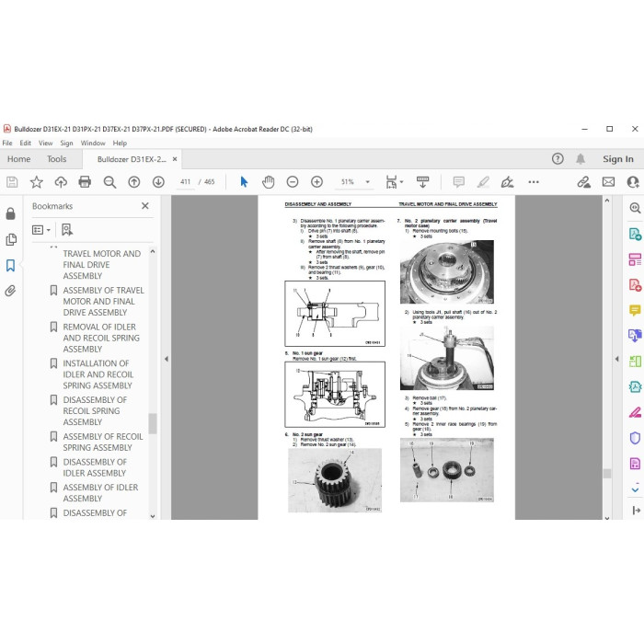Open the security lock panel icon
This screenshot has width=644, height=644.
point(11,213)
